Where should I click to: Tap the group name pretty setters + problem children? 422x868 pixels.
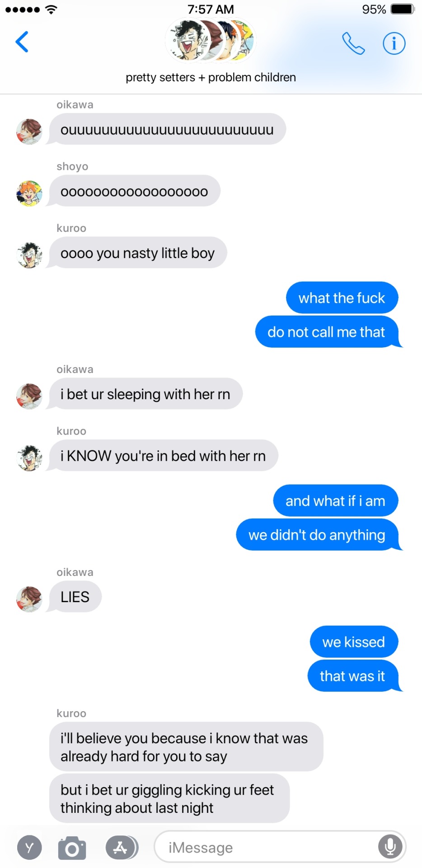(x=211, y=77)
